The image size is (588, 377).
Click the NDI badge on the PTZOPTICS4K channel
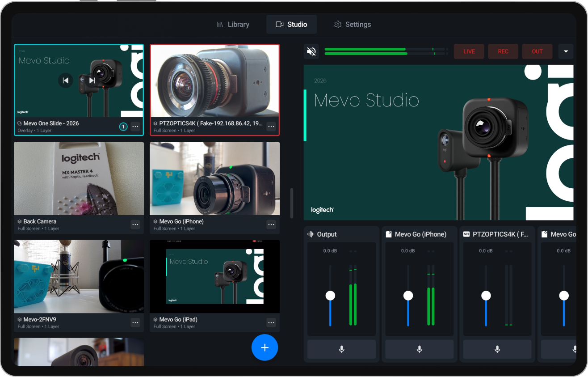click(x=466, y=233)
